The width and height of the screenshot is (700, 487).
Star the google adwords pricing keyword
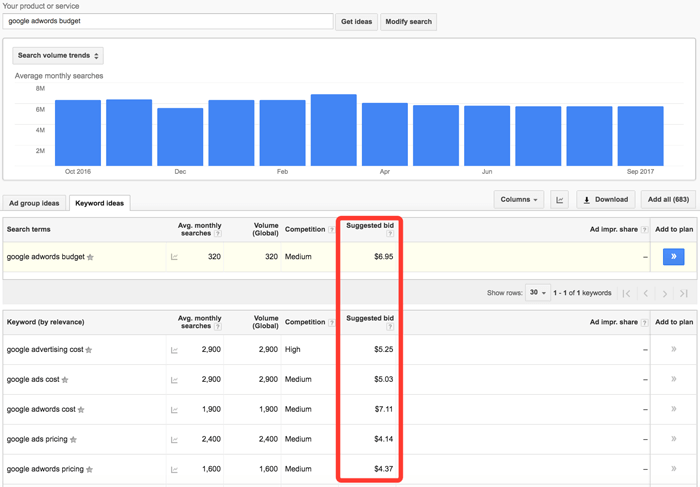(x=89, y=470)
